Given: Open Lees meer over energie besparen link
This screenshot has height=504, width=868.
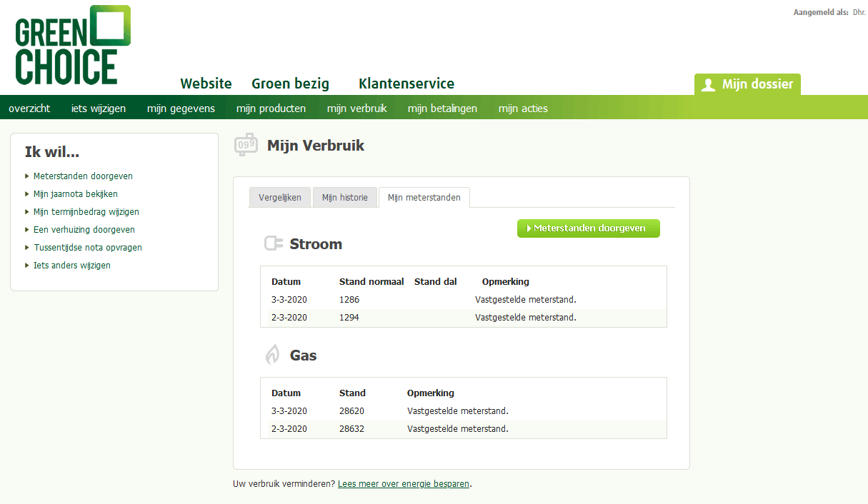Looking at the screenshot, I should (x=404, y=483).
